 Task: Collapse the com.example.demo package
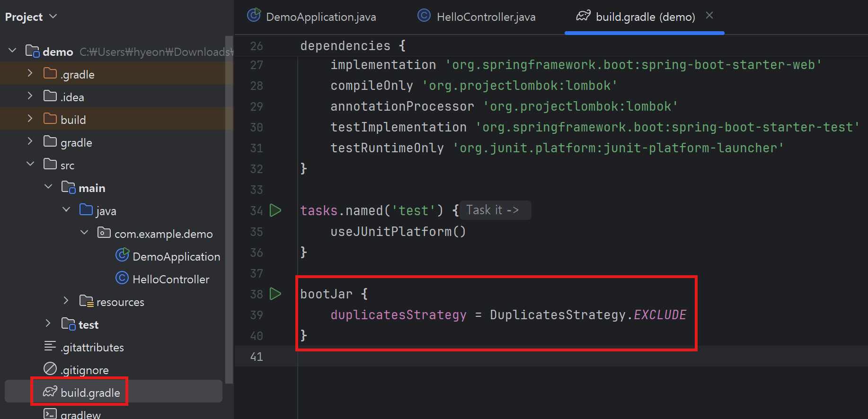tap(84, 232)
